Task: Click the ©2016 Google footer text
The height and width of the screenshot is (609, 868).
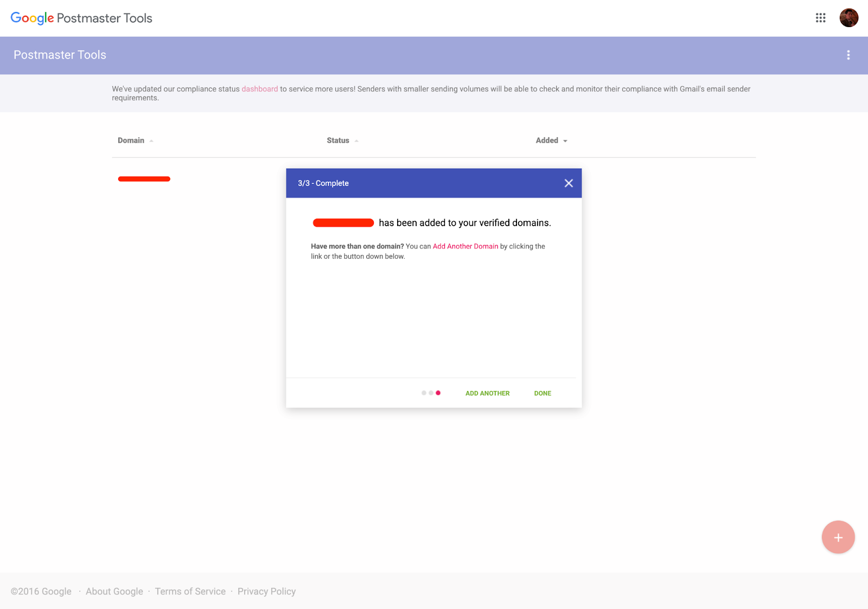Action: tap(41, 591)
